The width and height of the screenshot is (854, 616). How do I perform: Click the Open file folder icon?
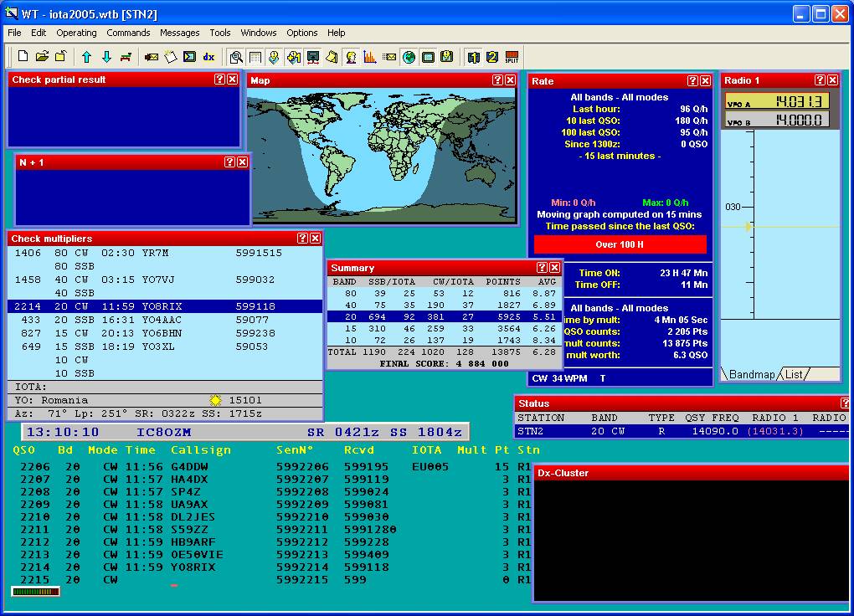point(42,57)
